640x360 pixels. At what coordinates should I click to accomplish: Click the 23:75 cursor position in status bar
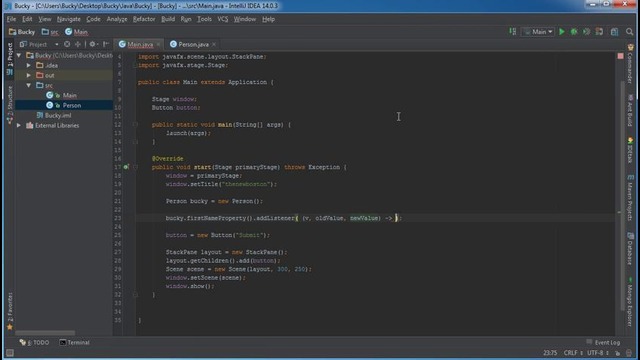(550, 353)
